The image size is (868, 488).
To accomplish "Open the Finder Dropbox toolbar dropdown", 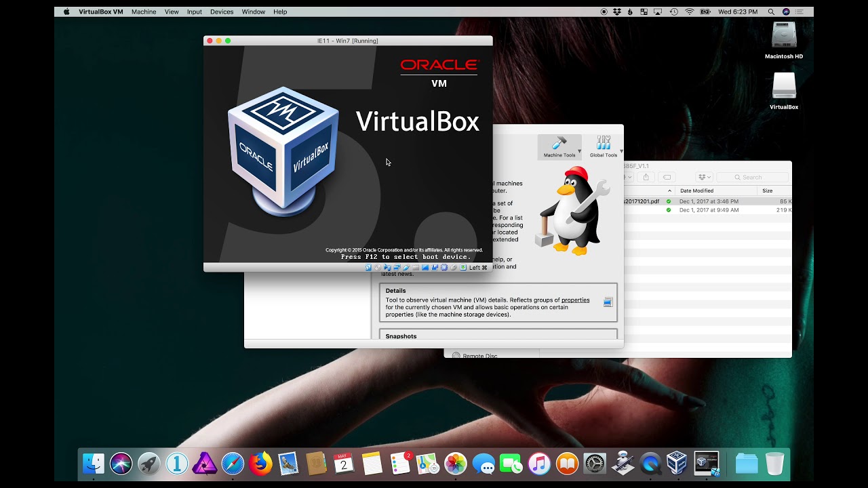I will tap(705, 178).
